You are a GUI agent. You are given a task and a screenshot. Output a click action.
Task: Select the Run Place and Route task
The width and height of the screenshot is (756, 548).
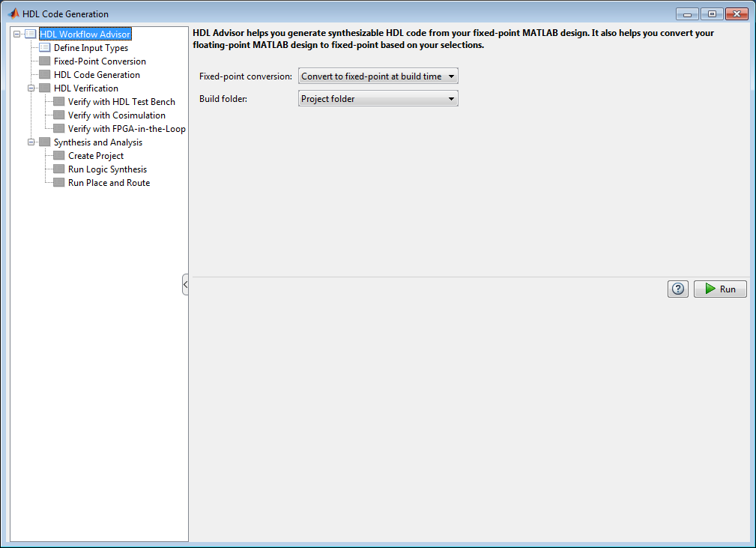pyautogui.click(x=109, y=183)
